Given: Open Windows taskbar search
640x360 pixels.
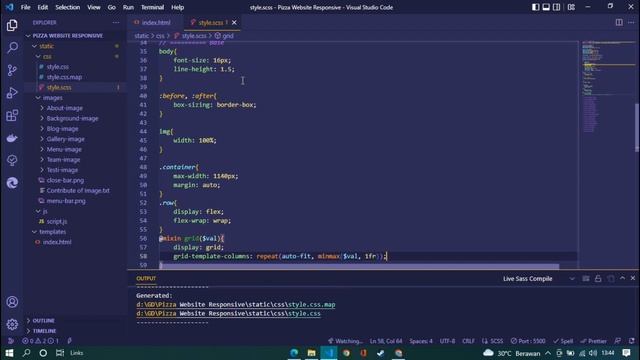Looking at the screenshot, I should tap(27, 353).
